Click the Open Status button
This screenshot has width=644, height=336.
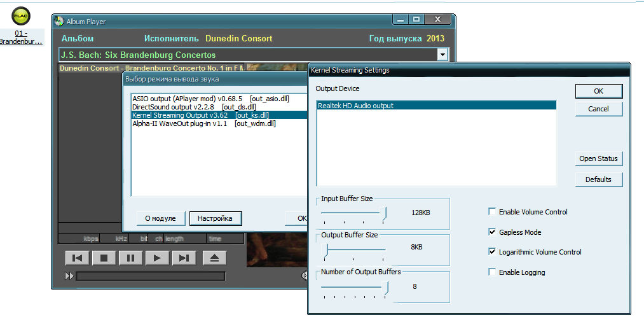point(599,158)
